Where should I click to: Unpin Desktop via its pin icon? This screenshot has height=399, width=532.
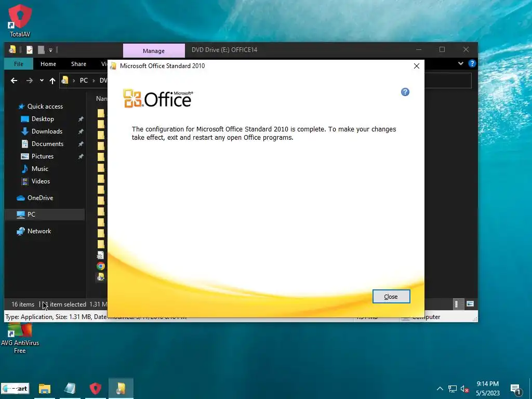[x=81, y=119]
